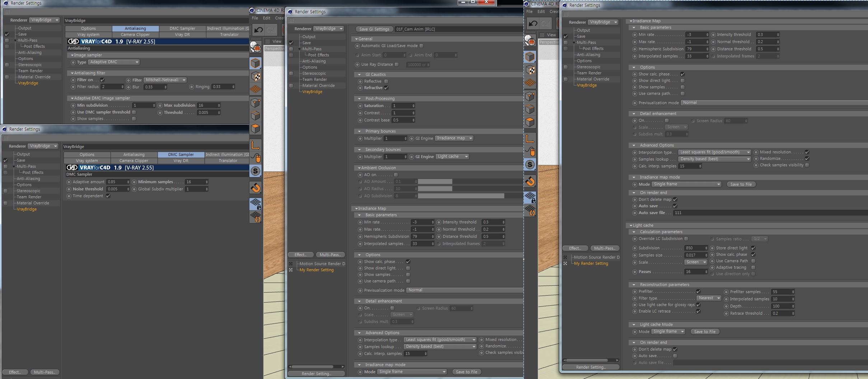Toggle Viewport Solo S icon in right Cinema 4D window
This screenshot has width=868, height=379.
point(530,165)
